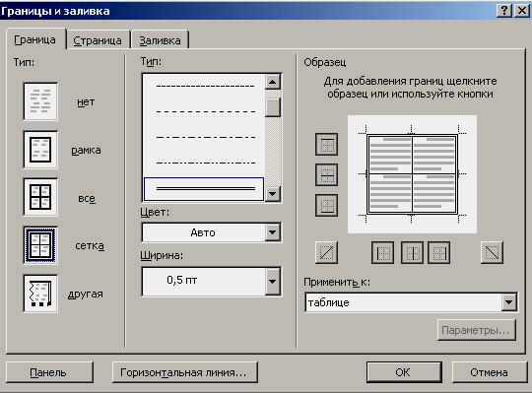Image resolution: width=532 pixels, height=393 pixels.
Task: Toggle the top border button in preview
Action: tap(326, 145)
